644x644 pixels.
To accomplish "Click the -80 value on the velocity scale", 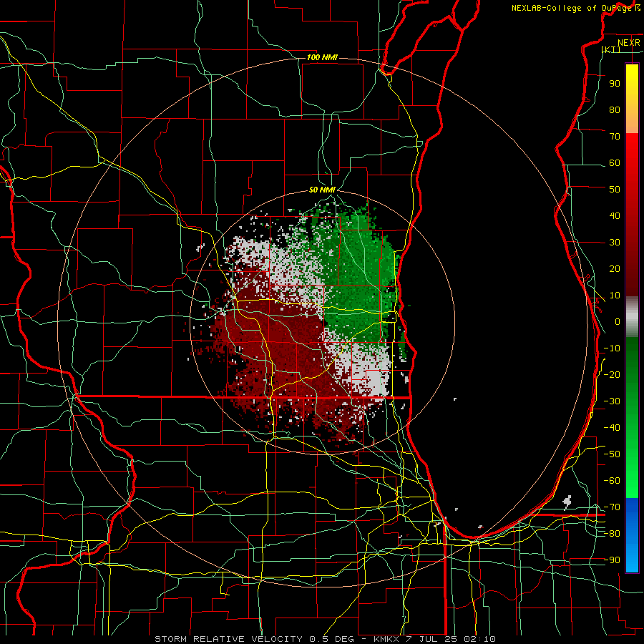I will [x=612, y=534].
